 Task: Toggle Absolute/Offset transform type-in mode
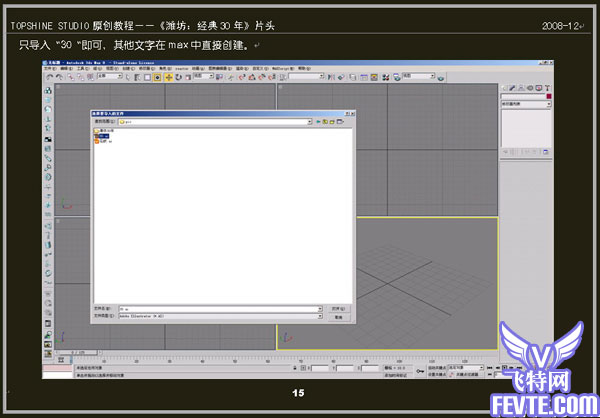tap(303, 368)
